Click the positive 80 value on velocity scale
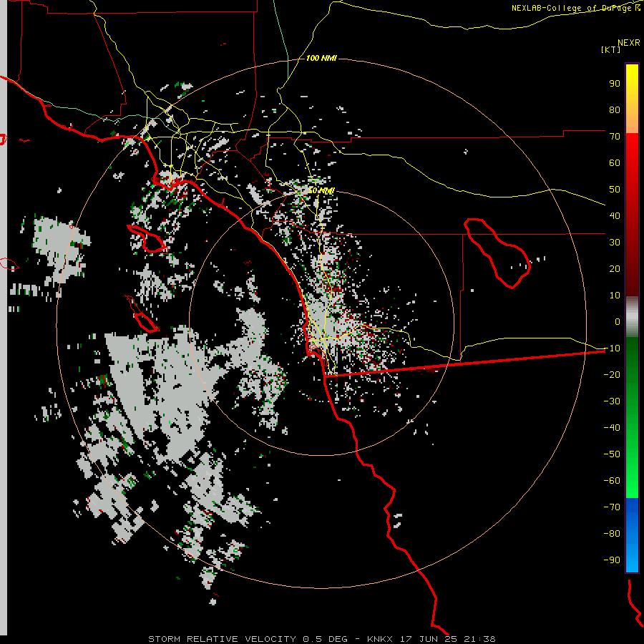 tap(615, 109)
